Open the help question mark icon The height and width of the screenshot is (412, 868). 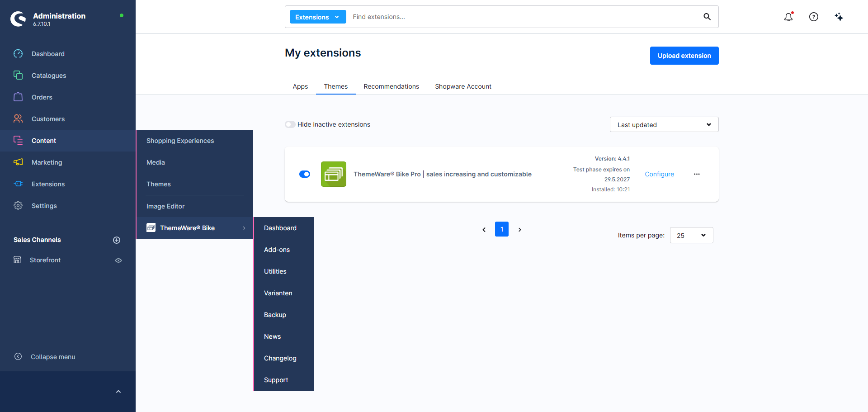coord(814,17)
